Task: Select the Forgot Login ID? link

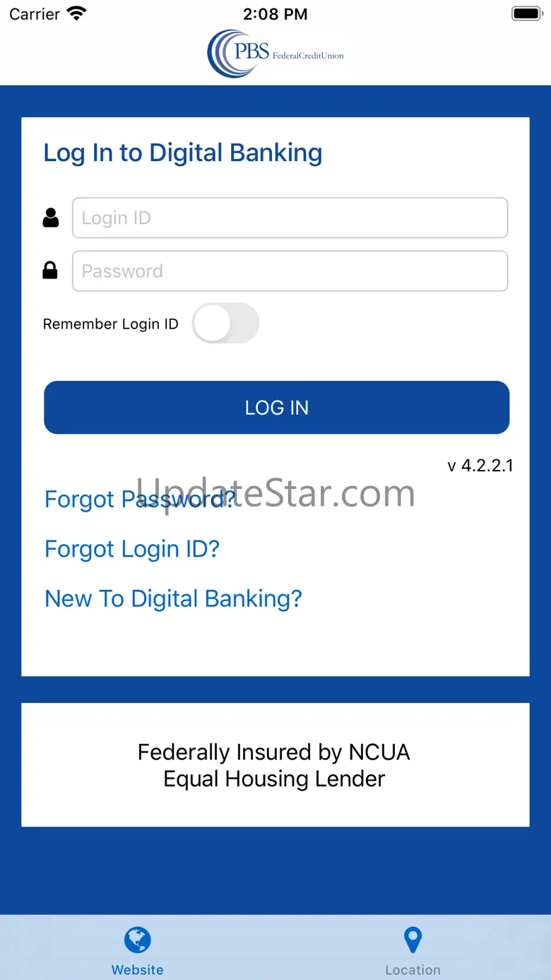Action: (x=132, y=549)
